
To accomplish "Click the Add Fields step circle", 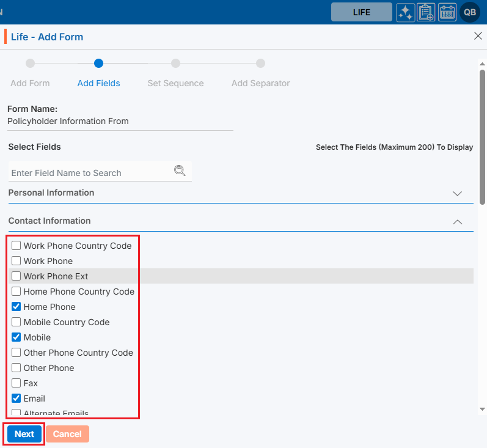I will 99,63.
